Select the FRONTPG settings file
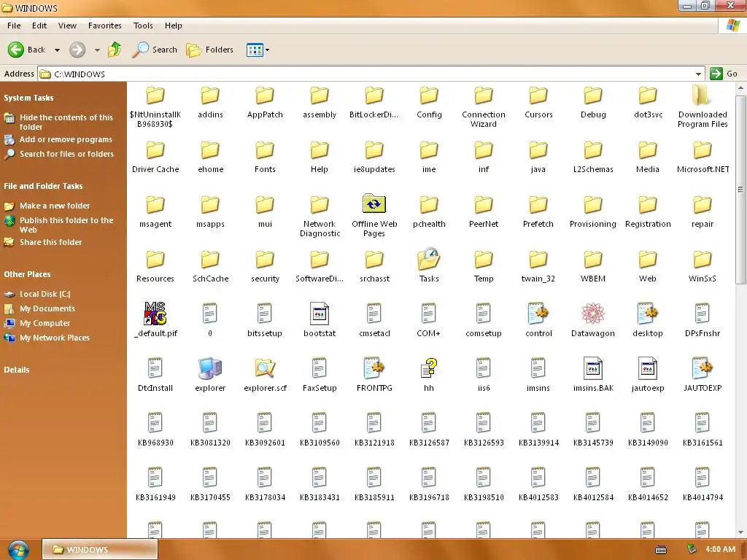The height and width of the screenshot is (560, 747). click(374, 368)
